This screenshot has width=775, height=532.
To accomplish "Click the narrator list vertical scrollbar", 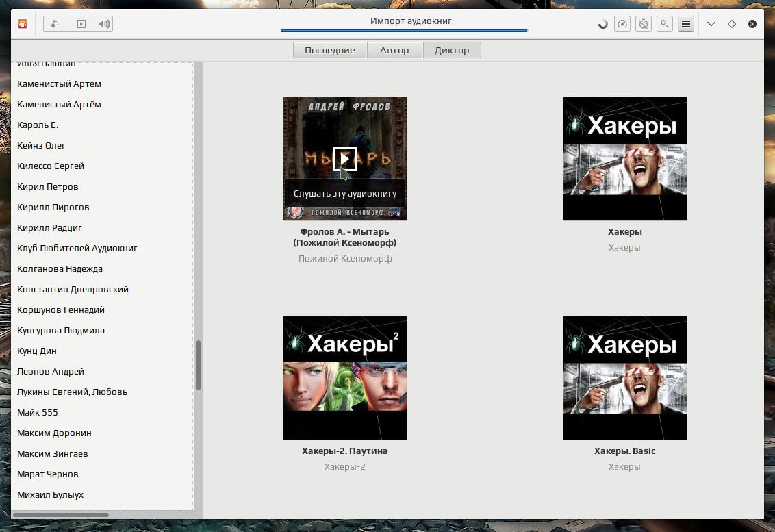I will click(x=198, y=366).
